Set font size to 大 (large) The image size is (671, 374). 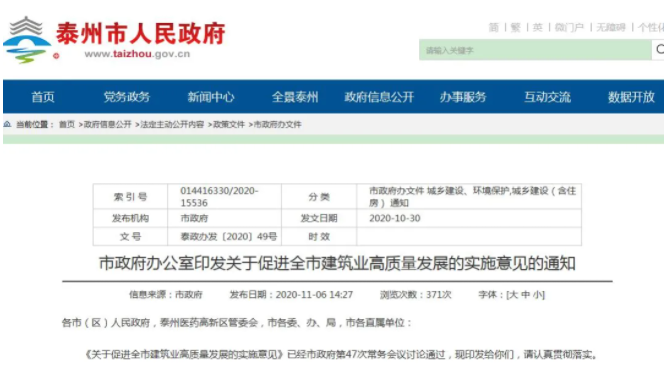tap(514, 294)
